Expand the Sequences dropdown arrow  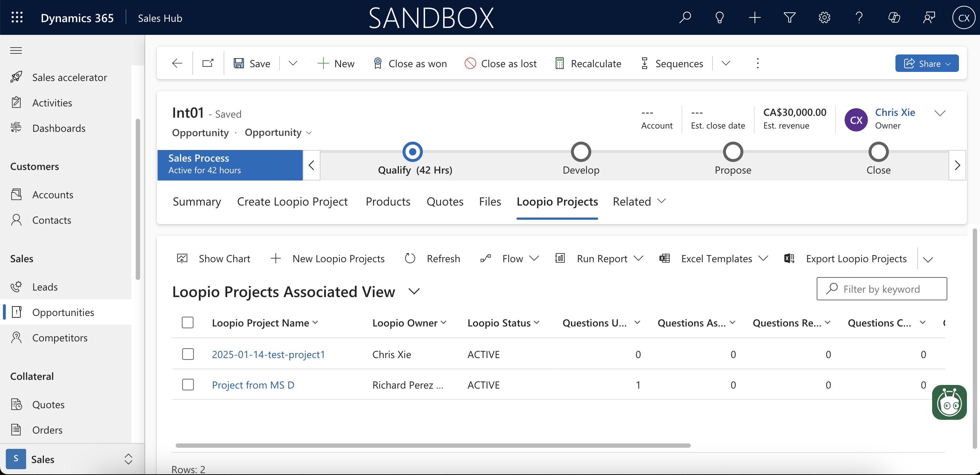click(x=726, y=63)
